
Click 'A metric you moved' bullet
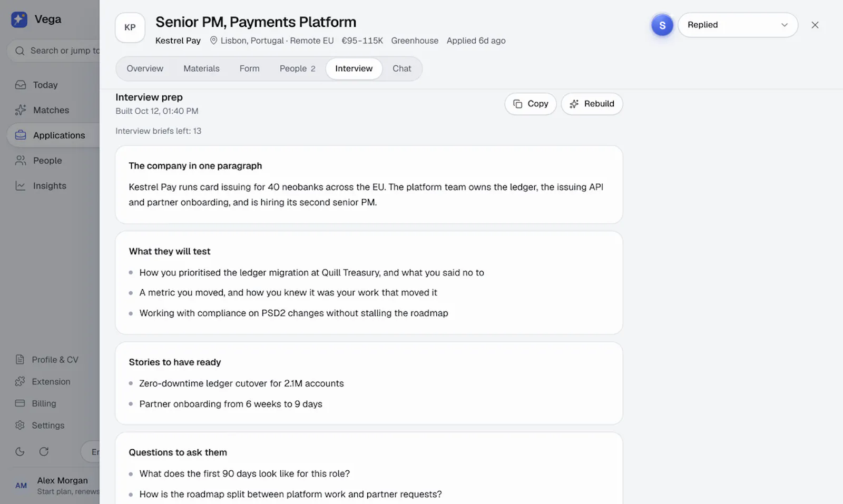point(288,292)
